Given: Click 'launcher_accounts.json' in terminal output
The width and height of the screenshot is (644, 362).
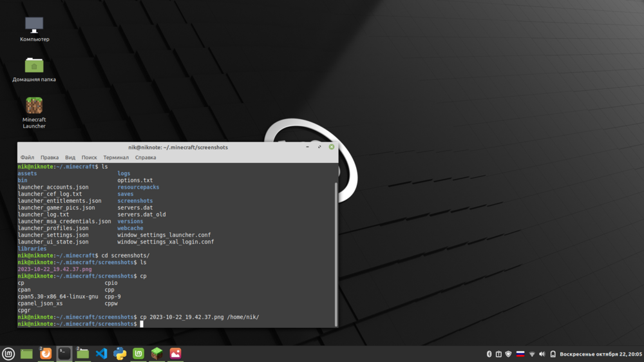Looking at the screenshot, I should 53,187.
